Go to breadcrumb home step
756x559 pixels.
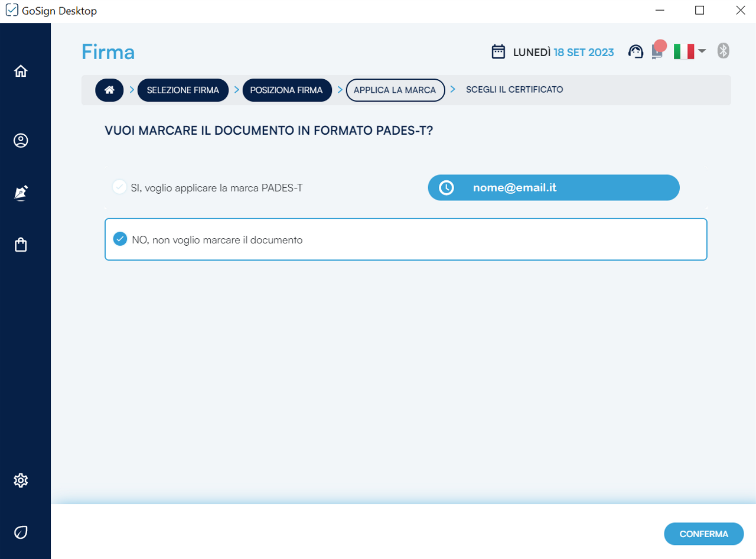tap(109, 90)
